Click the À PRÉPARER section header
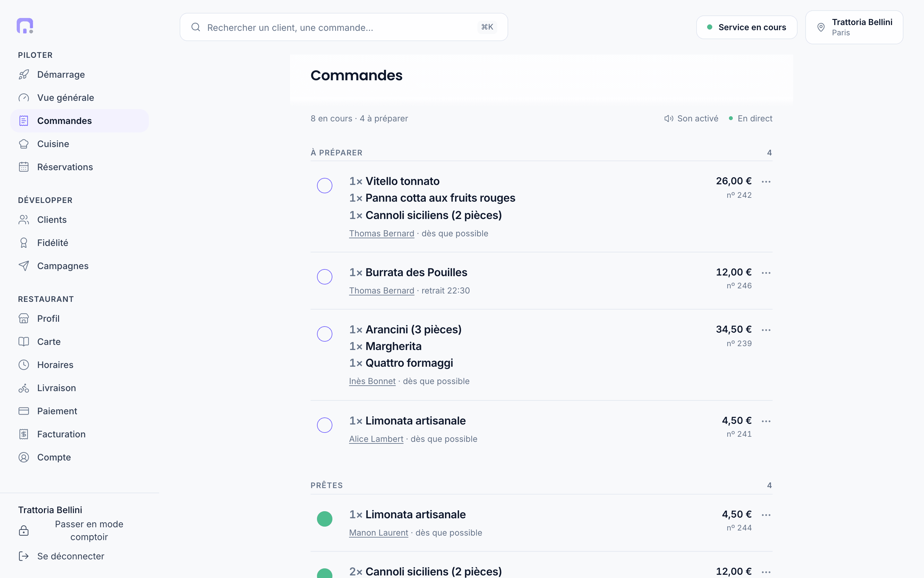 click(x=336, y=153)
